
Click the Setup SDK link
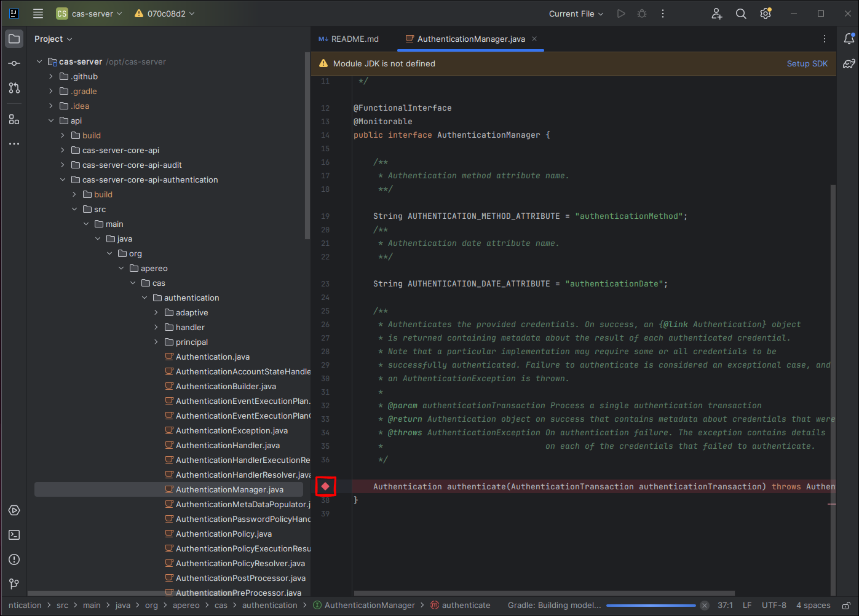click(807, 63)
